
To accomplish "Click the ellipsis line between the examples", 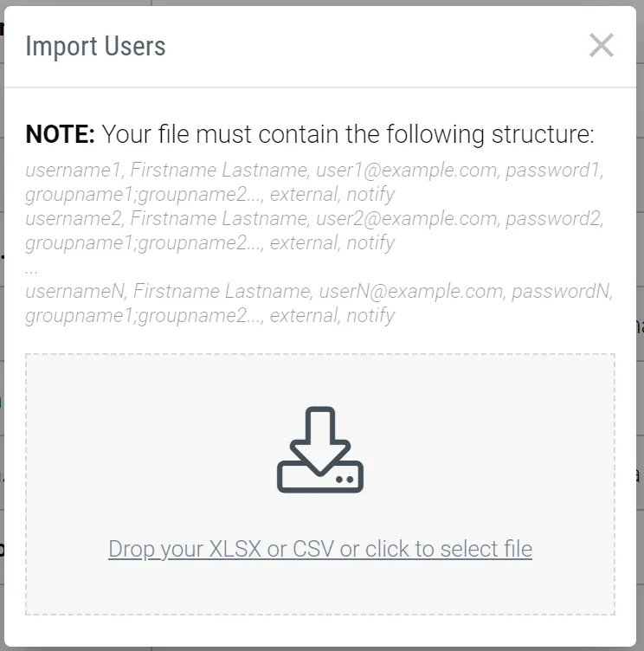I will pos(32,268).
